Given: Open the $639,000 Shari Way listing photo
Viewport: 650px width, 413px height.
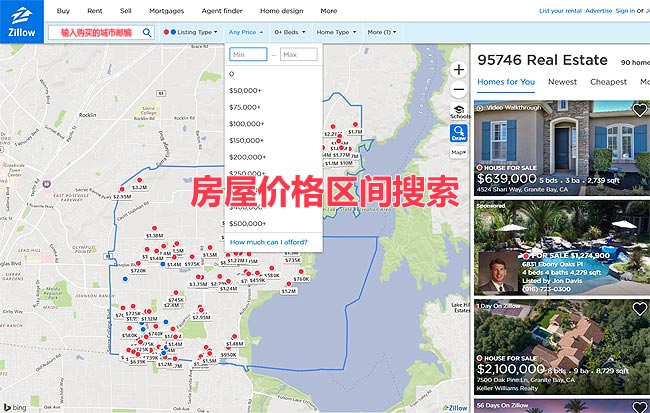Looking at the screenshot, I should pos(562,148).
